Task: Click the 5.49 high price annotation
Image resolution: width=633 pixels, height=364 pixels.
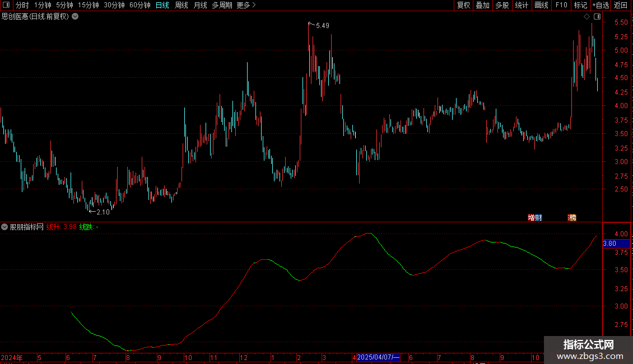Action: click(x=323, y=25)
